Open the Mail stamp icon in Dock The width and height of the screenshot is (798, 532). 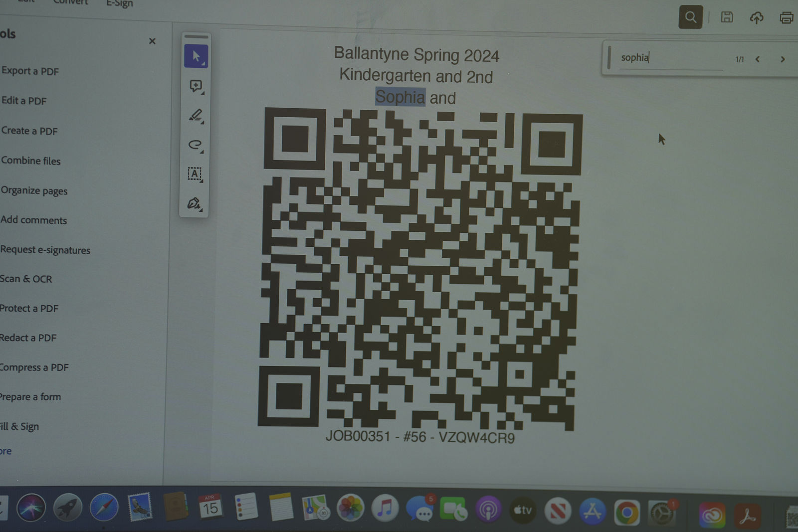(x=140, y=508)
